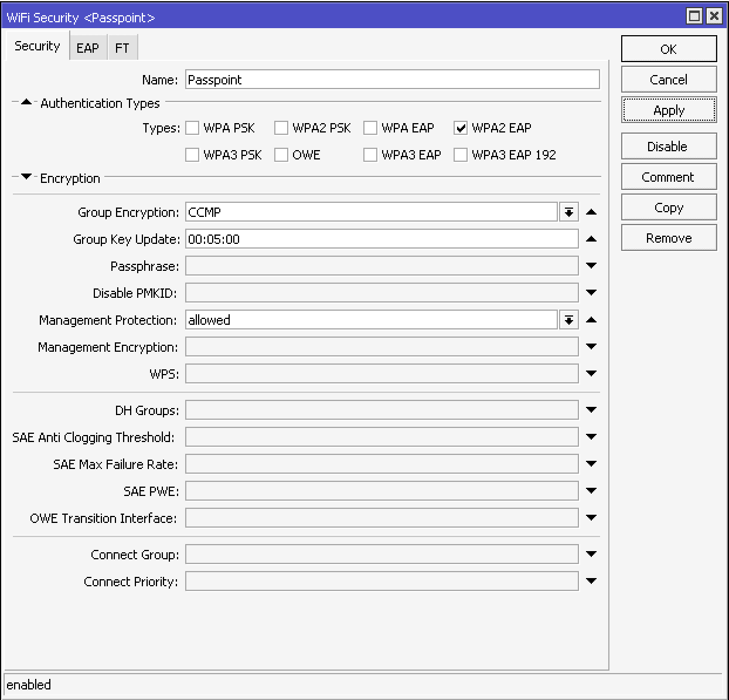Maximize the WiFi Security window
The image size is (729, 700).
click(x=694, y=16)
